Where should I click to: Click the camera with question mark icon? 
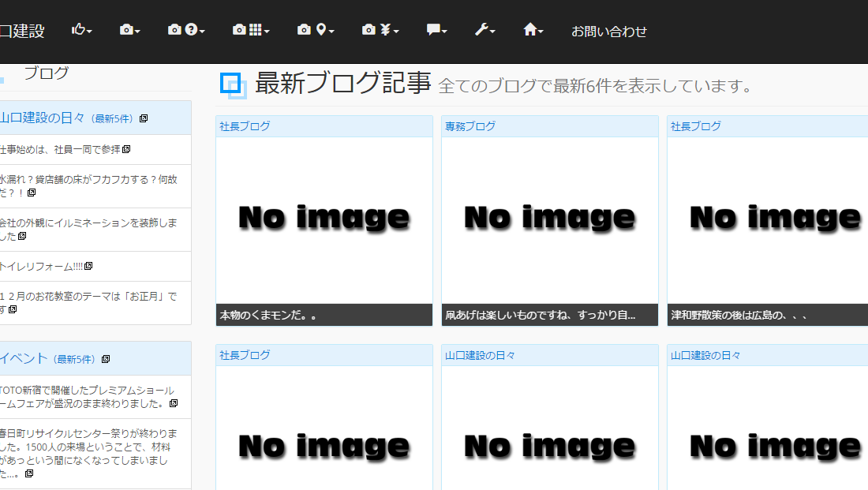[186, 31]
